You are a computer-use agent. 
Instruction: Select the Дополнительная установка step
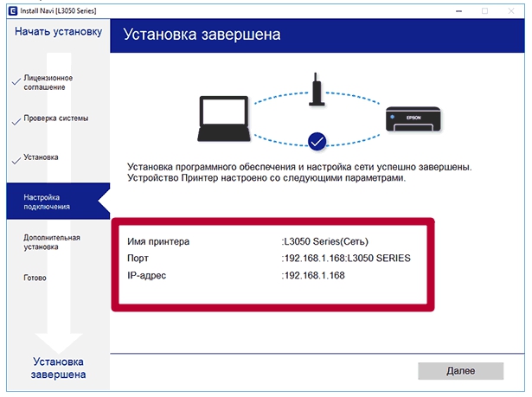tap(52, 242)
